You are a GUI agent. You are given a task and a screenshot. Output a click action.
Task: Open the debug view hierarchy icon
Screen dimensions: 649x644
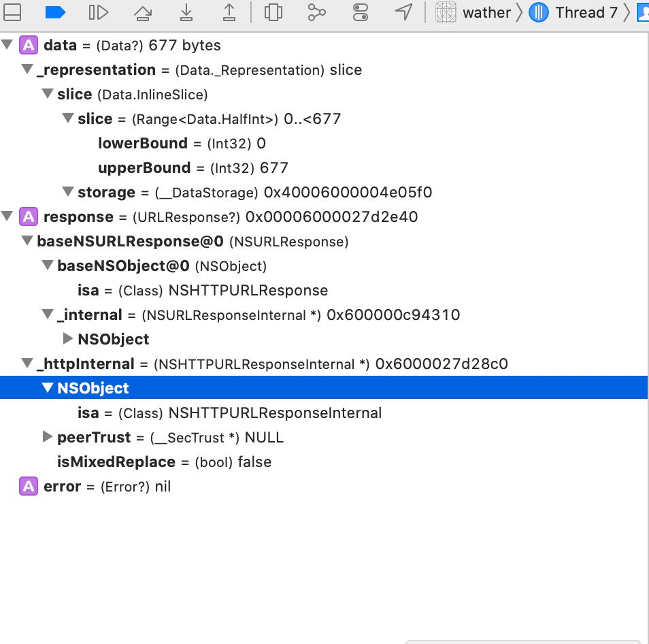point(273,12)
